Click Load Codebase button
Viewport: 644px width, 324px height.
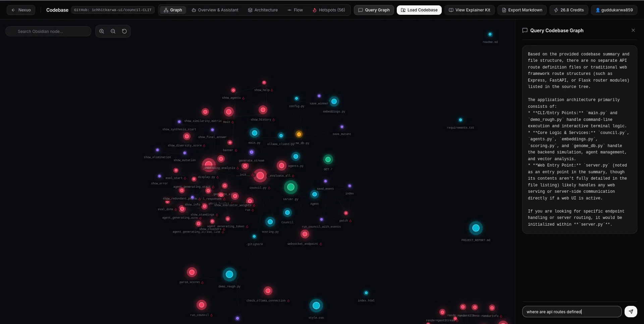[419, 10]
